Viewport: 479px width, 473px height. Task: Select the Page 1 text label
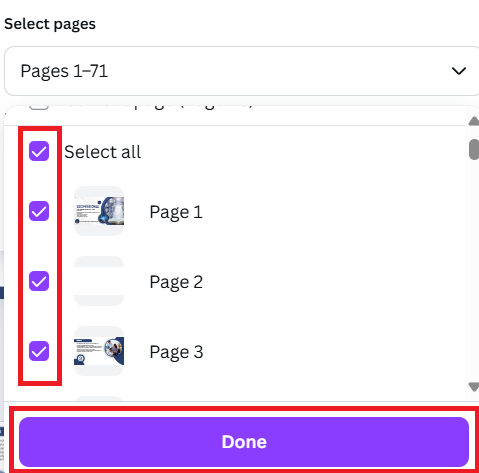(176, 212)
